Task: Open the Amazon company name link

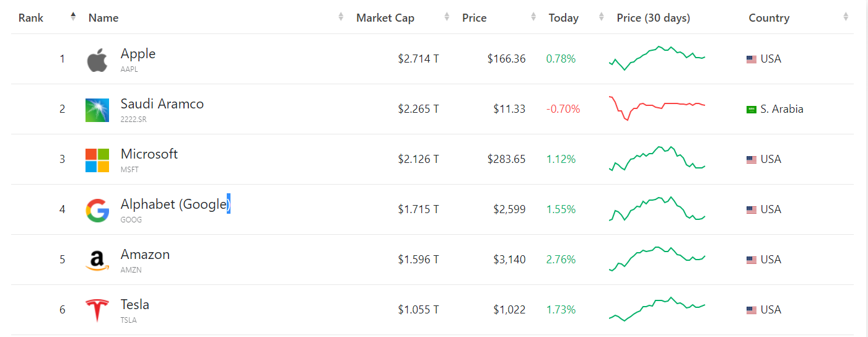Action: pyautogui.click(x=145, y=254)
